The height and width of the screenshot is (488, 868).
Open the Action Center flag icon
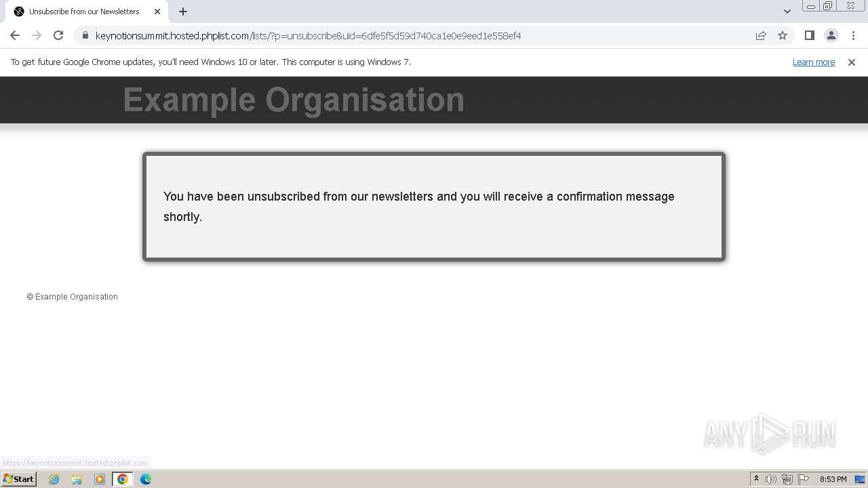(804, 479)
